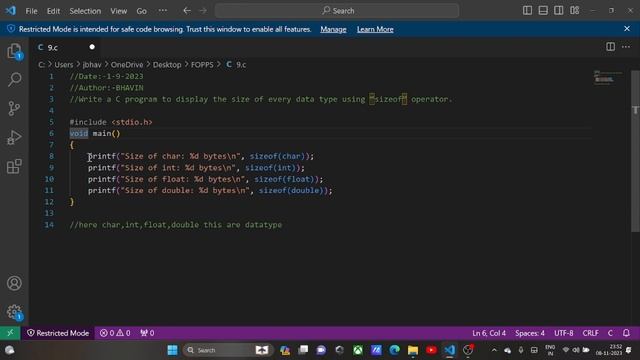This screenshot has height=360, width=640.
Task: Open the Selection menu
Action: pyautogui.click(x=85, y=11)
